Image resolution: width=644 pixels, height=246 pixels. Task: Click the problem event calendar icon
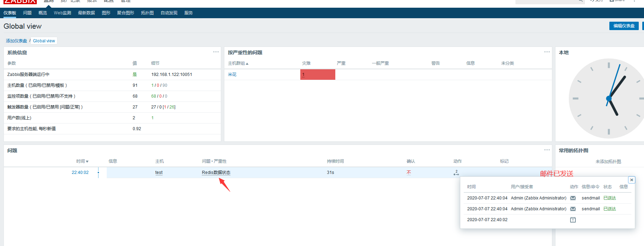[573, 220]
